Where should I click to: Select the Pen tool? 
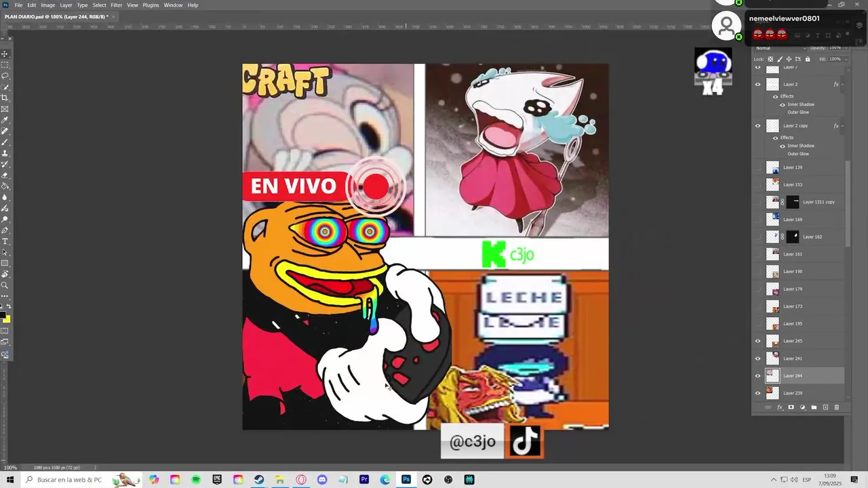pyautogui.click(x=5, y=230)
